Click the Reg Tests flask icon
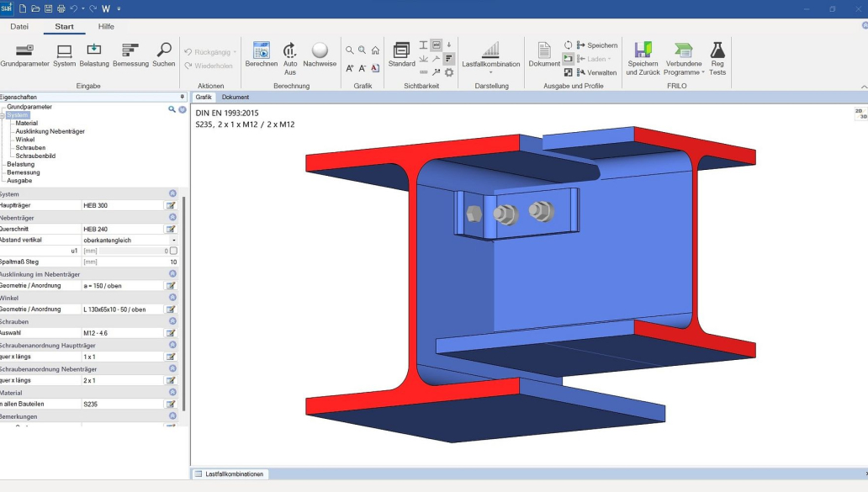The width and height of the screenshot is (868, 492). coord(717,50)
